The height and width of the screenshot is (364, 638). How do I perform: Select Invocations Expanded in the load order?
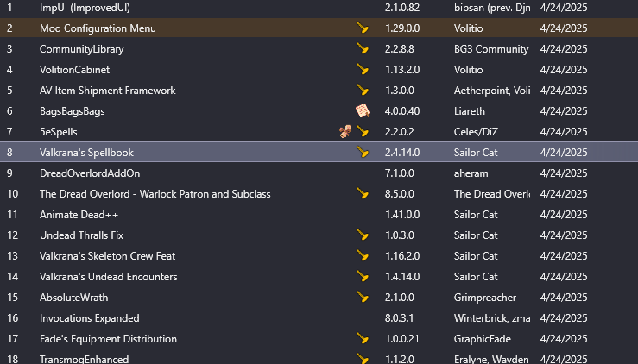[x=89, y=318]
